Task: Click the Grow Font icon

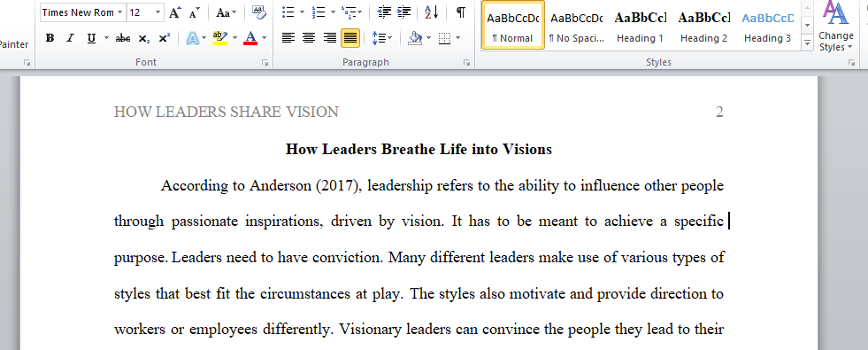Action: (174, 12)
